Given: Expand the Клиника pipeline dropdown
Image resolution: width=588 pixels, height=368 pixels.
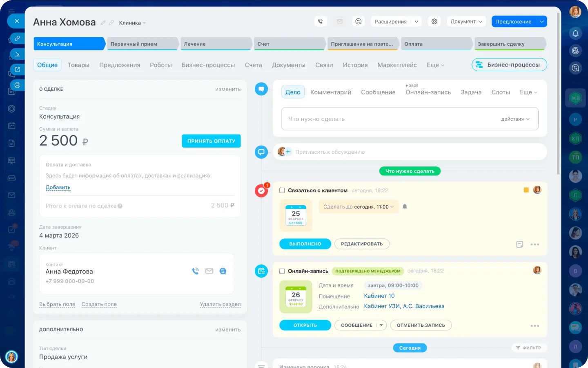Looking at the screenshot, I should coord(132,23).
